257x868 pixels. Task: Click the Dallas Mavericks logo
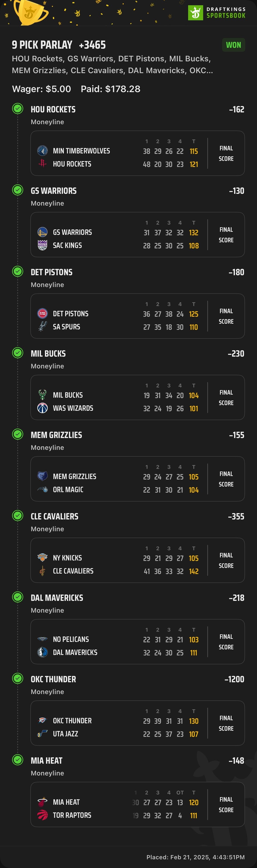tap(42, 652)
